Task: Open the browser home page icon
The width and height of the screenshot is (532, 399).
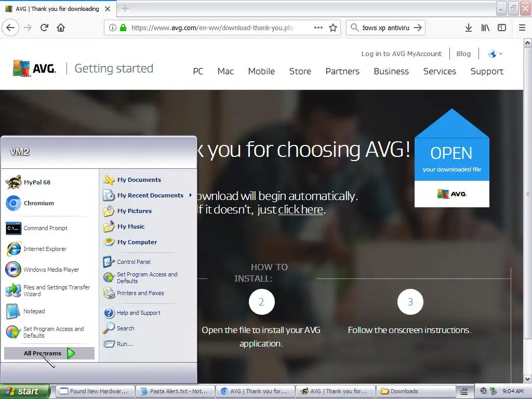Action: tap(61, 28)
